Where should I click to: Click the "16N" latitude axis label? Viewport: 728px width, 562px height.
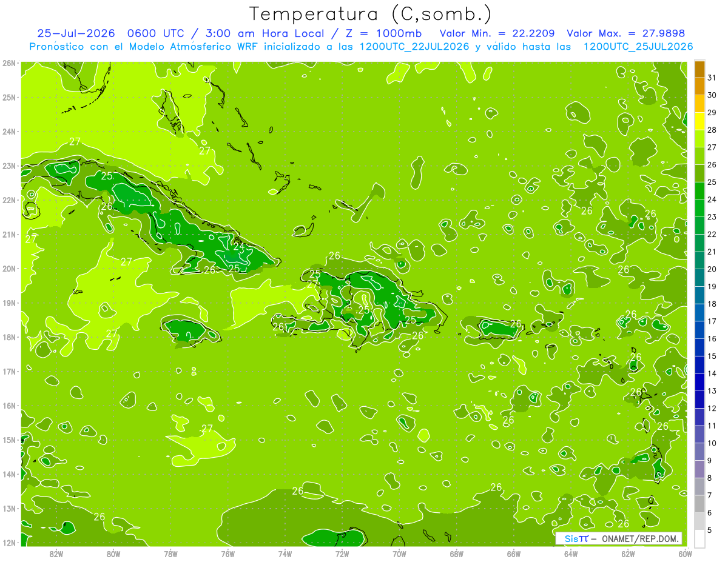tap(8, 406)
